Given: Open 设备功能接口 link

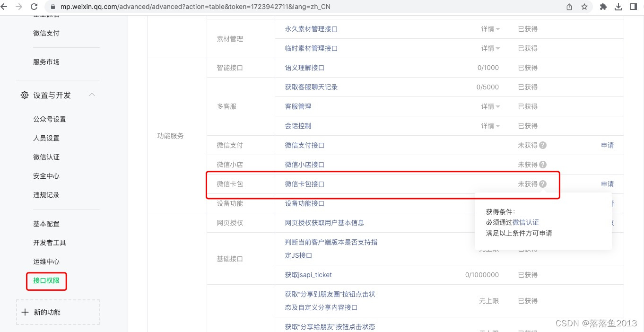Looking at the screenshot, I should point(305,203).
